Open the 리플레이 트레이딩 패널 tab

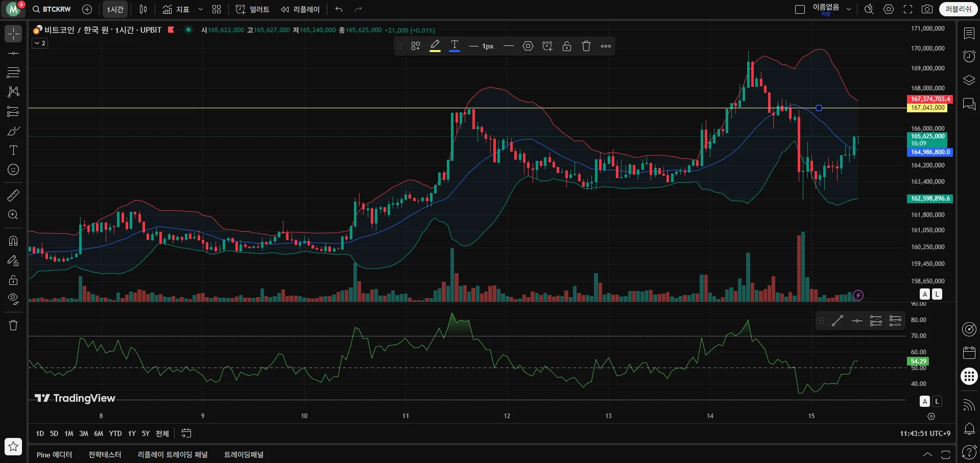(x=173, y=454)
